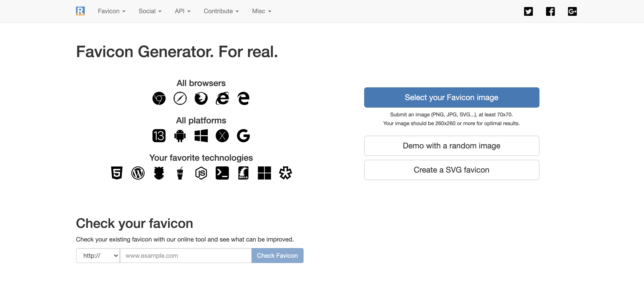Open the http:// protocol dropdown
The width and height of the screenshot is (644, 281).
click(98, 255)
